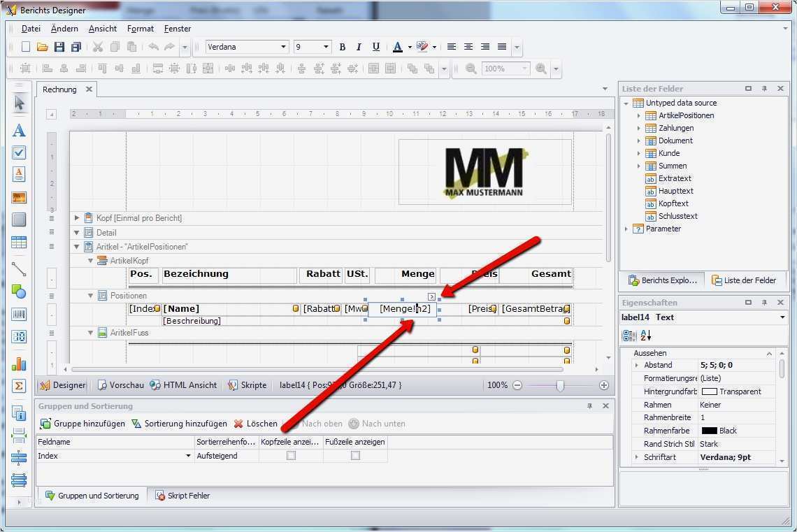This screenshot has width=797, height=532.
Task: Switch to the Vorschau tab
Action: click(121, 385)
